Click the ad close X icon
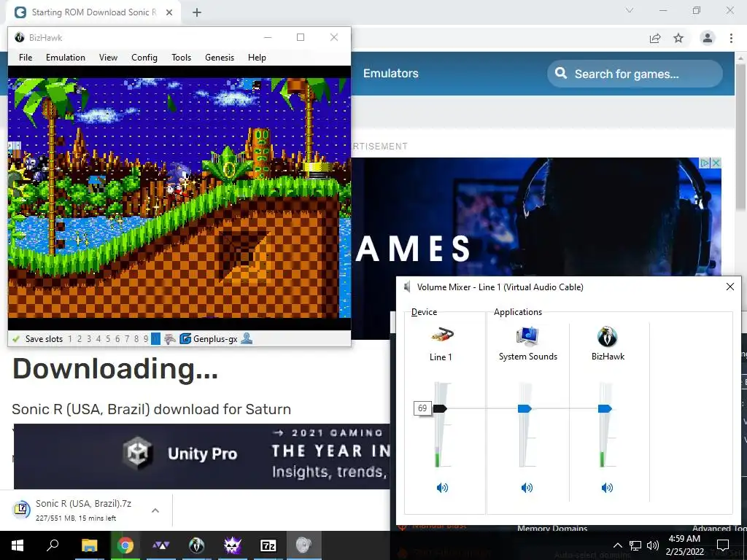Image resolution: width=747 pixels, height=560 pixels. click(x=716, y=163)
